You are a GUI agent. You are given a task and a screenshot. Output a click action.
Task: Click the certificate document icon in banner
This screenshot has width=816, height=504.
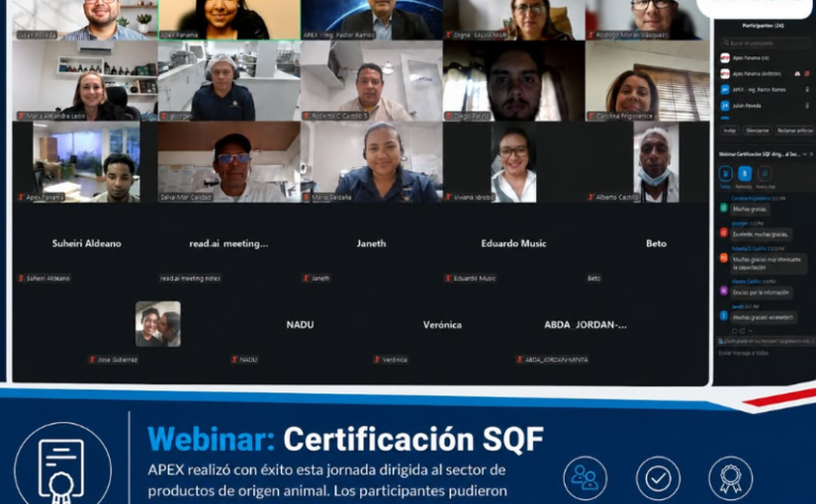[x=62, y=470]
